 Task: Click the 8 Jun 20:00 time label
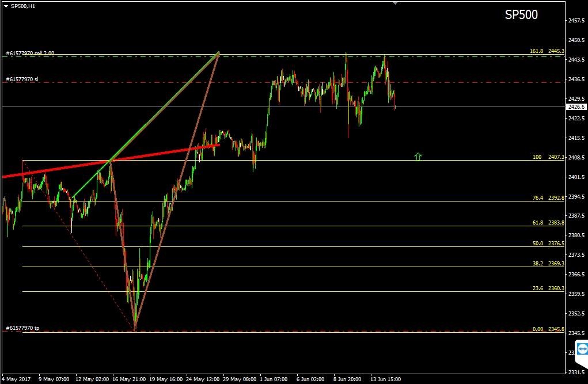coord(347,379)
